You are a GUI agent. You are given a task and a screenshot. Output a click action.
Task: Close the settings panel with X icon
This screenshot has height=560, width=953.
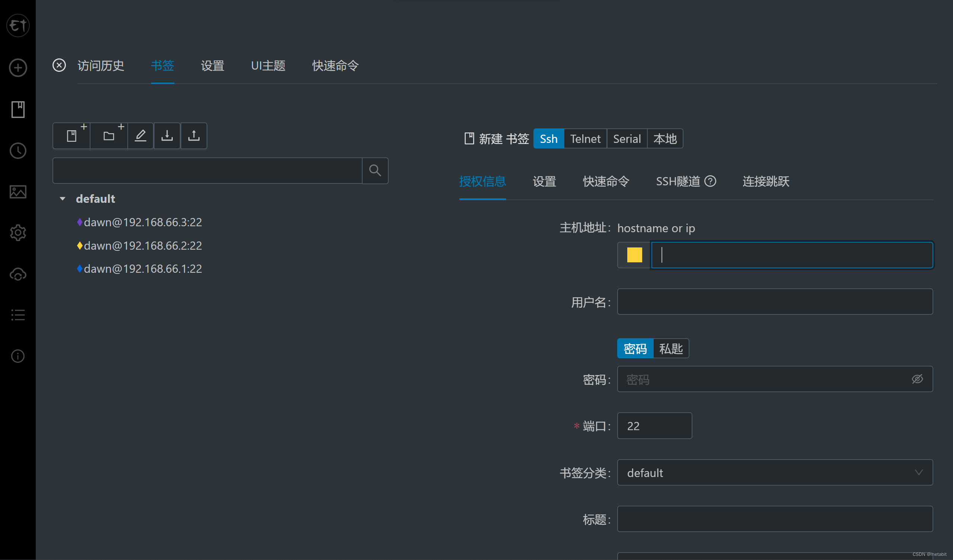[x=59, y=65]
